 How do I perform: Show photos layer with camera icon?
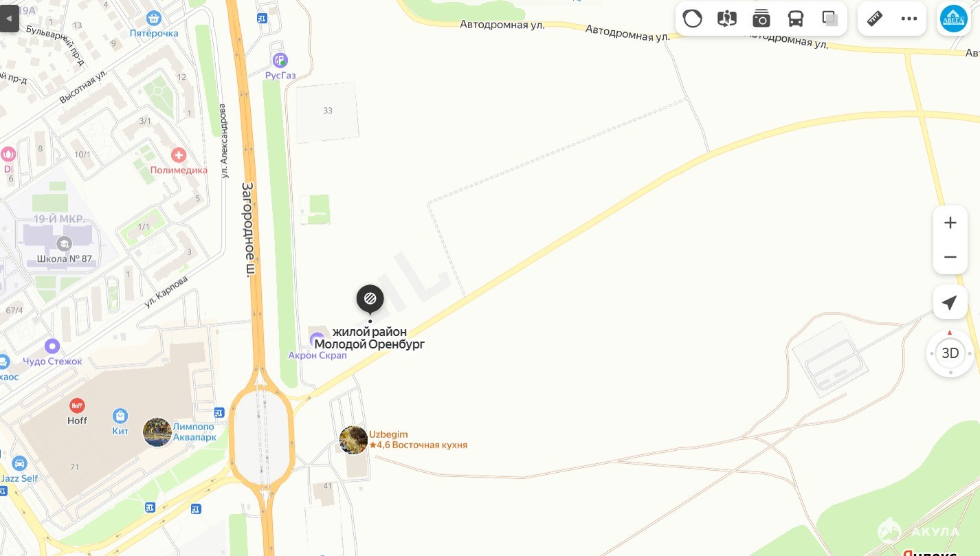point(761,19)
